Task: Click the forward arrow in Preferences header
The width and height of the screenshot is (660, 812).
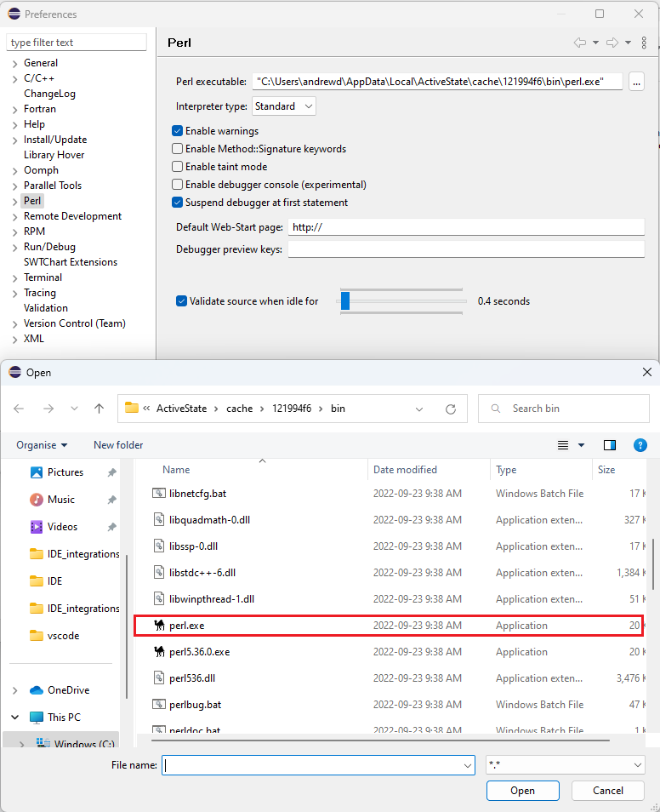Action: tap(612, 43)
